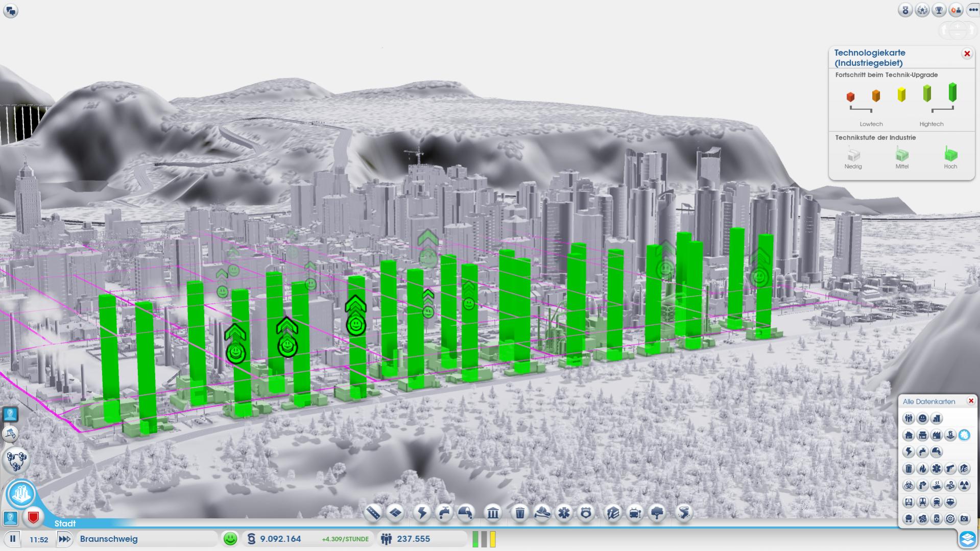Show the Bus transit data map
The image size is (980, 551).
click(909, 502)
